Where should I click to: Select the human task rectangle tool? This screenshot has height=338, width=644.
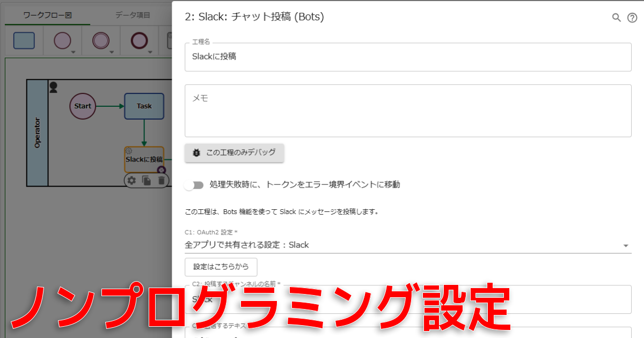pos(24,41)
